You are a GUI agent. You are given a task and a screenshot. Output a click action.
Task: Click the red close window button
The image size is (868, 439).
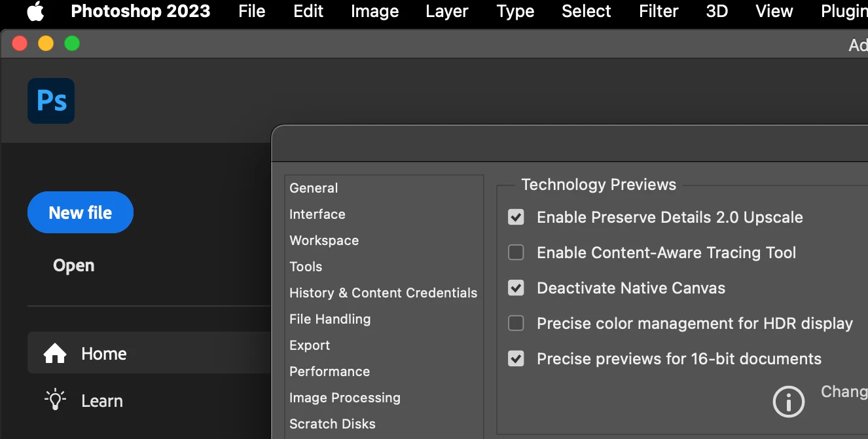click(20, 43)
